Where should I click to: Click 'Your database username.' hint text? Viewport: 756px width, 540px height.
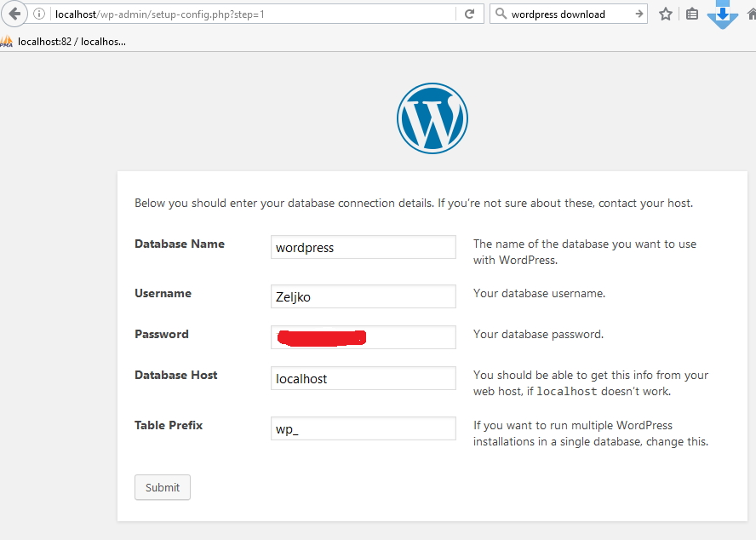[539, 293]
